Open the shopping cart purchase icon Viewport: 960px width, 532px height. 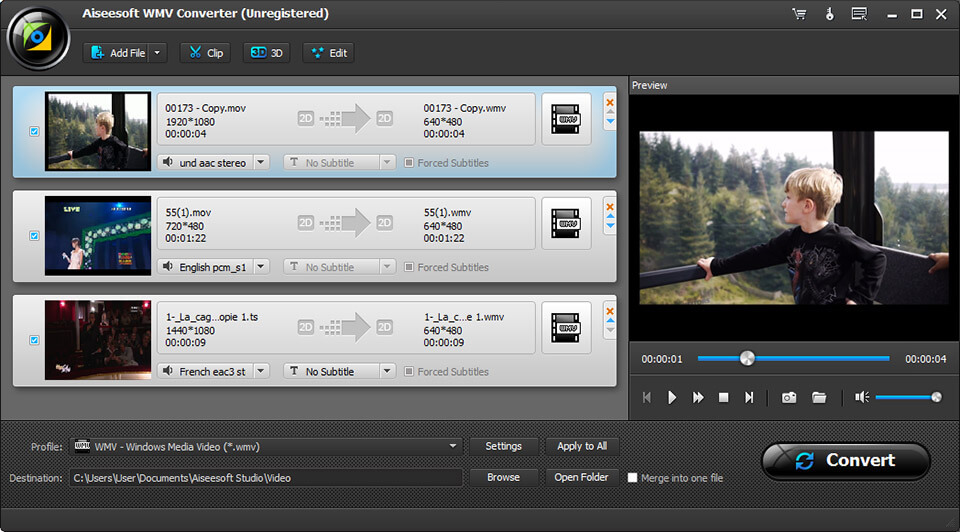click(799, 14)
